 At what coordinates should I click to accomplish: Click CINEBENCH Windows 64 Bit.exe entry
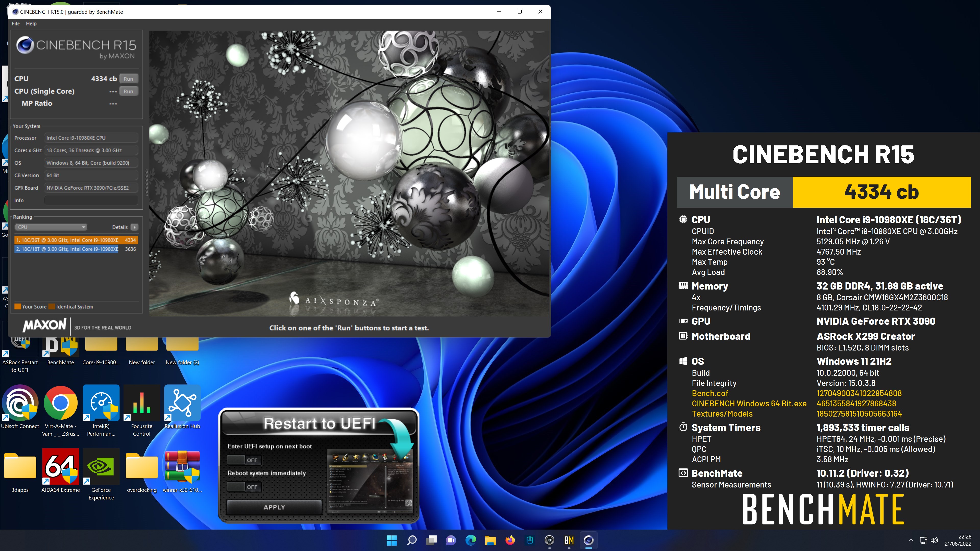[x=749, y=404]
